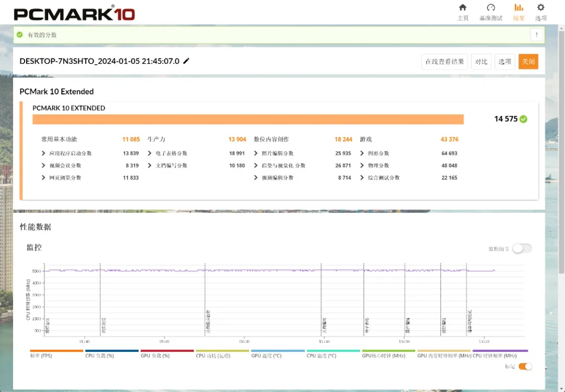
Task: Expand the 应用程序启动分数 row
Action: pyautogui.click(x=43, y=153)
